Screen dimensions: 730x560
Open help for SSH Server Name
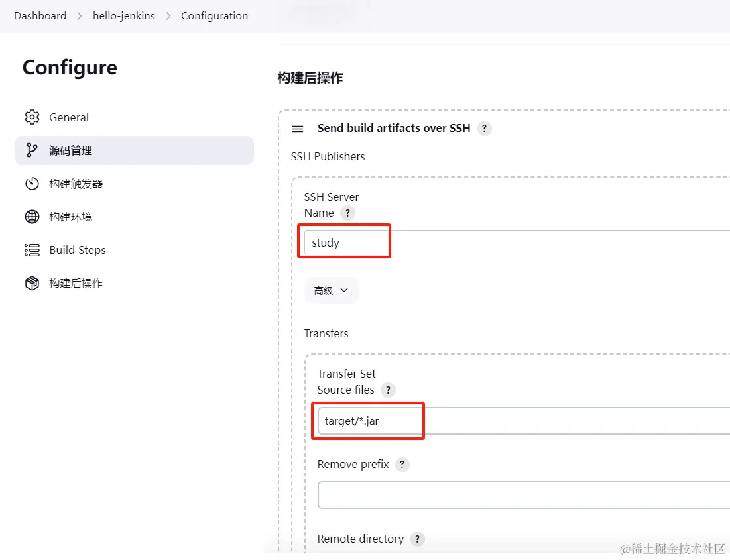pos(347,213)
